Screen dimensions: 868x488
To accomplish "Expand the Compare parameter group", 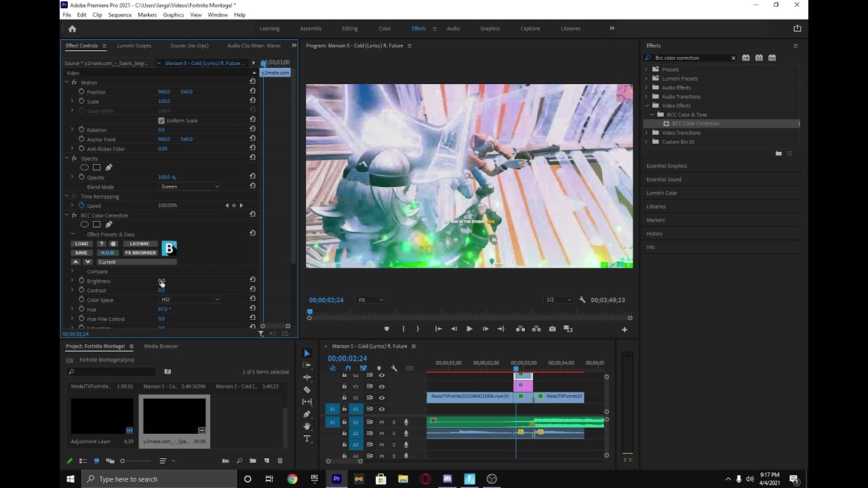I will 73,271.
